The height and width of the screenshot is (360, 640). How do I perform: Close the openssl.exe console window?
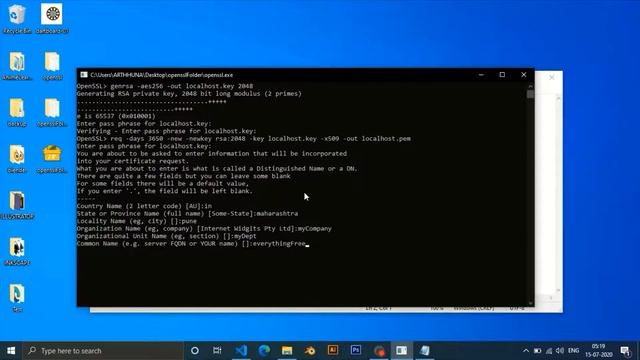click(x=524, y=75)
